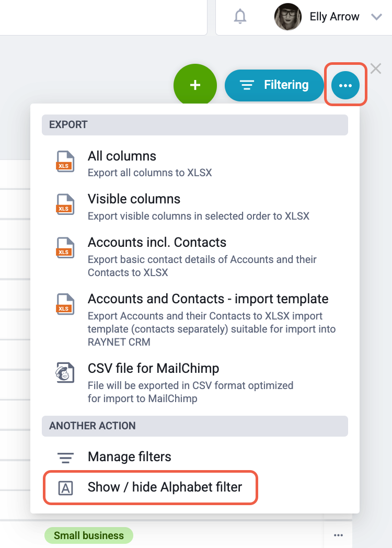This screenshot has height=548, width=392.
Task: Open row options dots beside Small business
Action: [338, 535]
